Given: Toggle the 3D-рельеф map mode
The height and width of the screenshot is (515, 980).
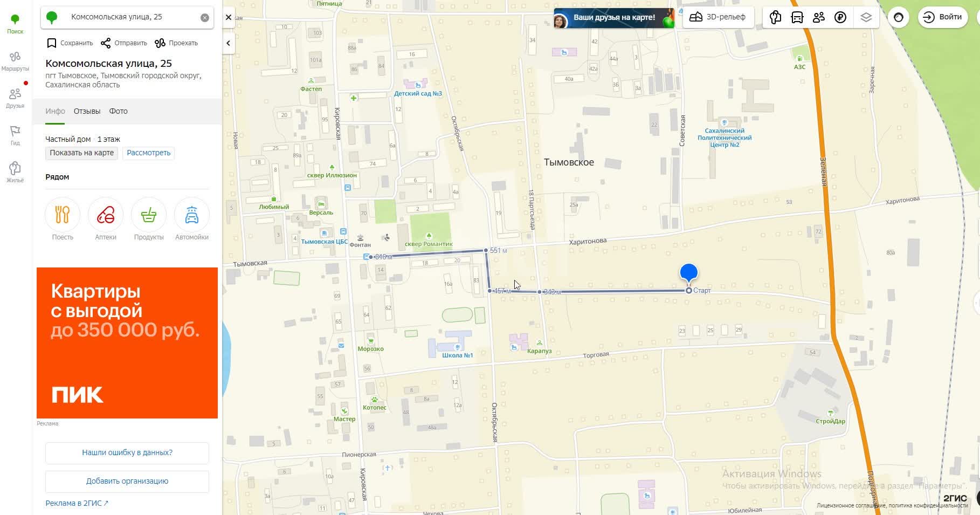Looking at the screenshot, I should pos(717,17).
